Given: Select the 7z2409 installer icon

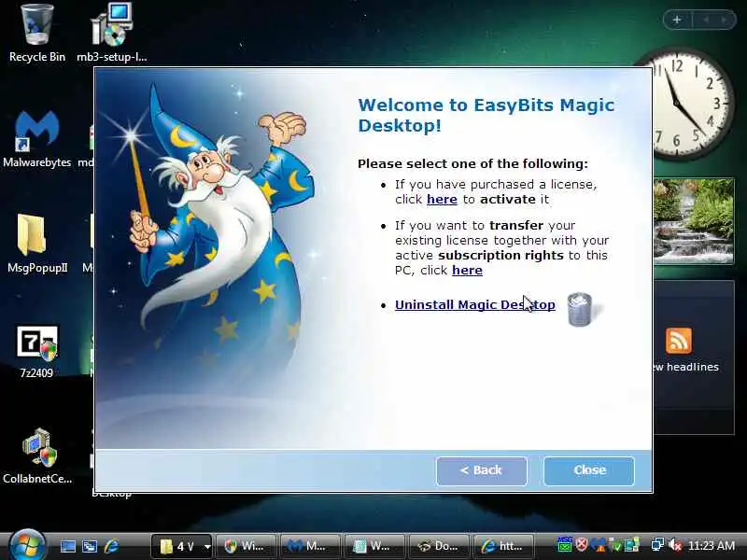Looking at the screenshot, I should coord(36,352).
